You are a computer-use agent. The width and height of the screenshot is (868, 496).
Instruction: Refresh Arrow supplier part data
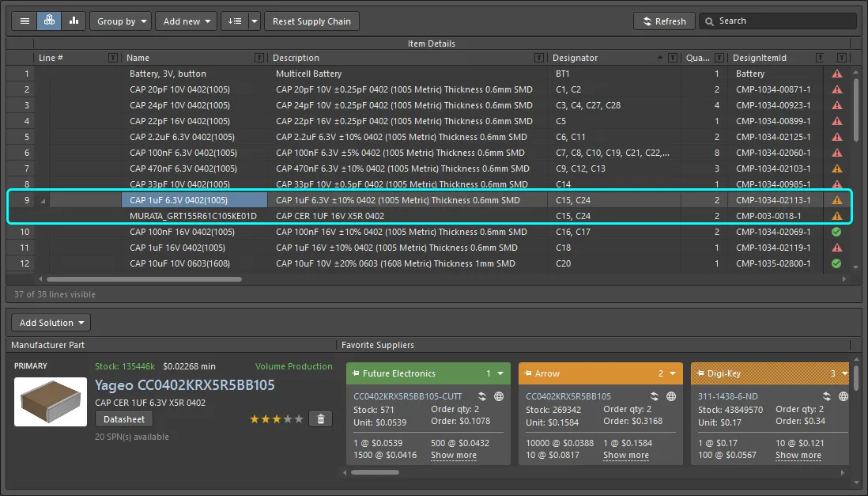tap(655, 396)
